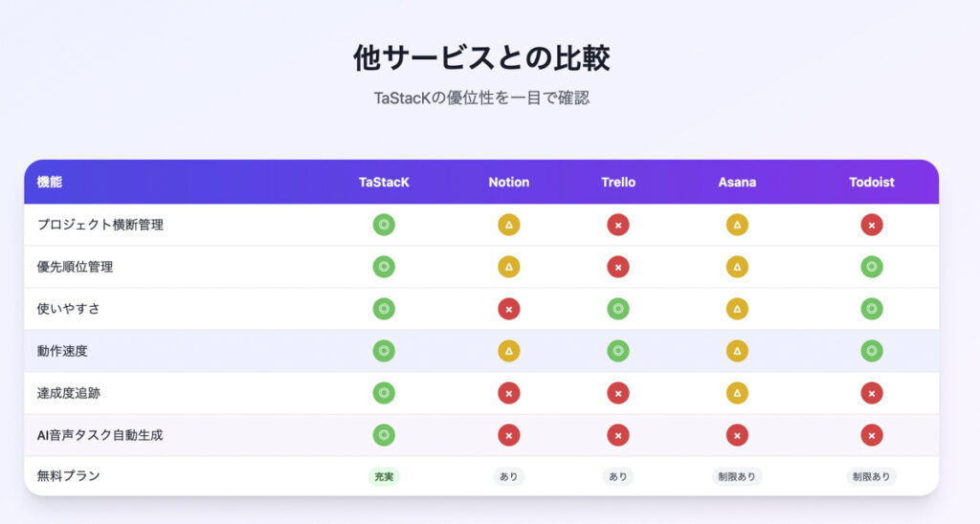
Task: Click Trello red cross in プロジェクト横断管理 row
Action: click(x=618, y=225)
